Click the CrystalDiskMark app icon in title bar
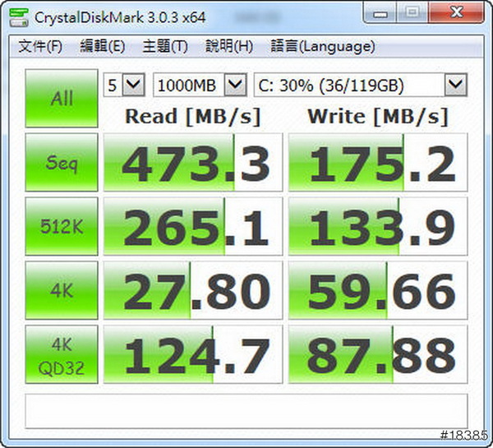The image size is (493, 448). [x=18, y=17]
